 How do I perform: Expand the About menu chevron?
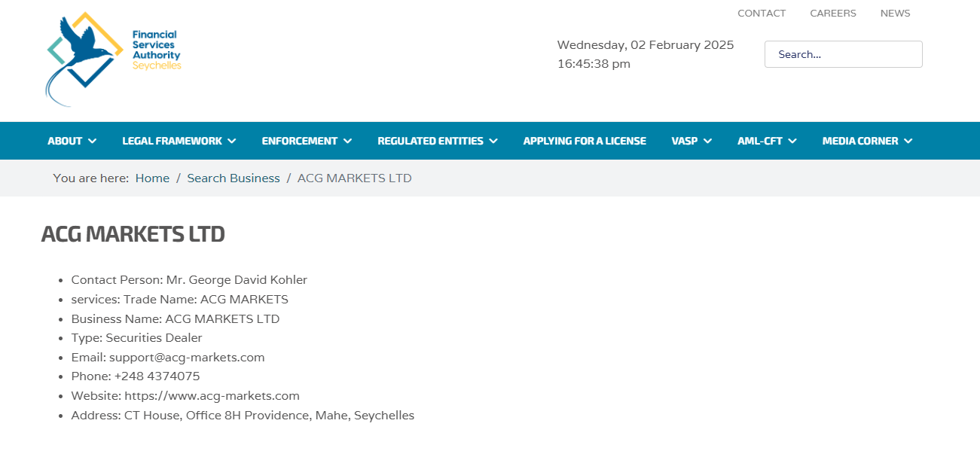[x=92, y=141]
